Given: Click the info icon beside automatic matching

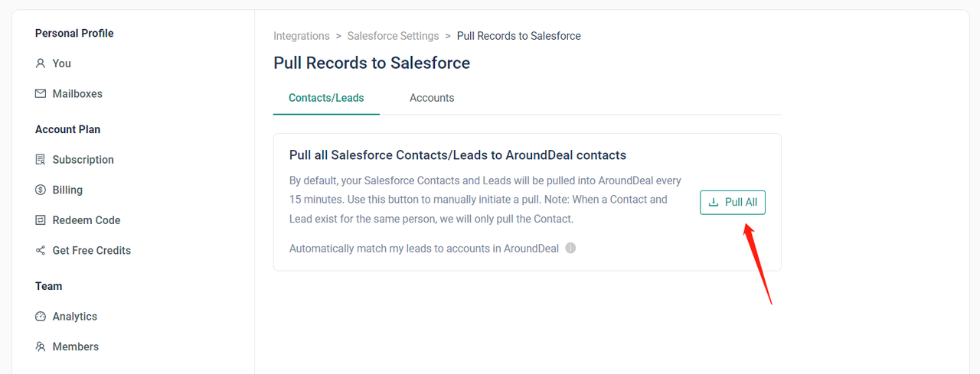Looking at the screenshot, I should click(x=570, y=249).
